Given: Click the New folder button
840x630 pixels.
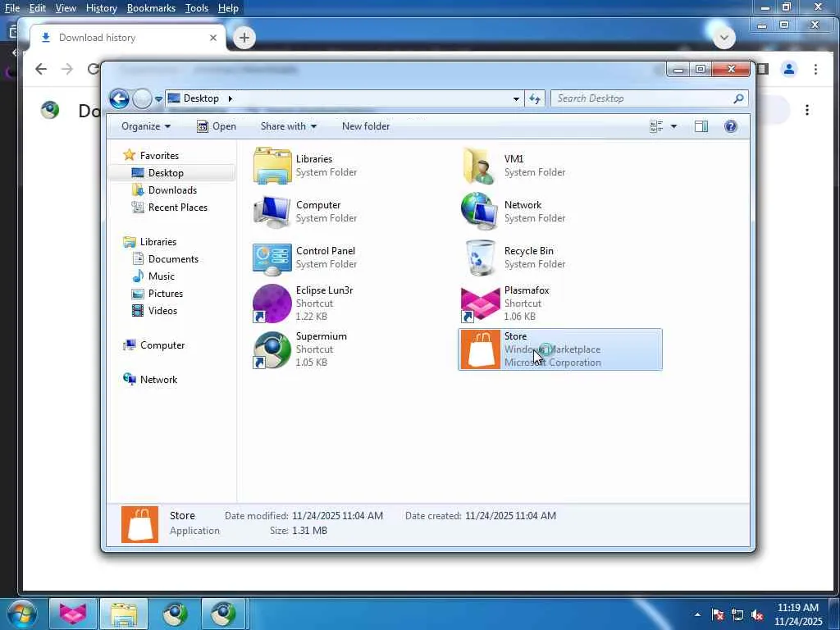Looking at the screenshot, I should click(x=366, y=126).
